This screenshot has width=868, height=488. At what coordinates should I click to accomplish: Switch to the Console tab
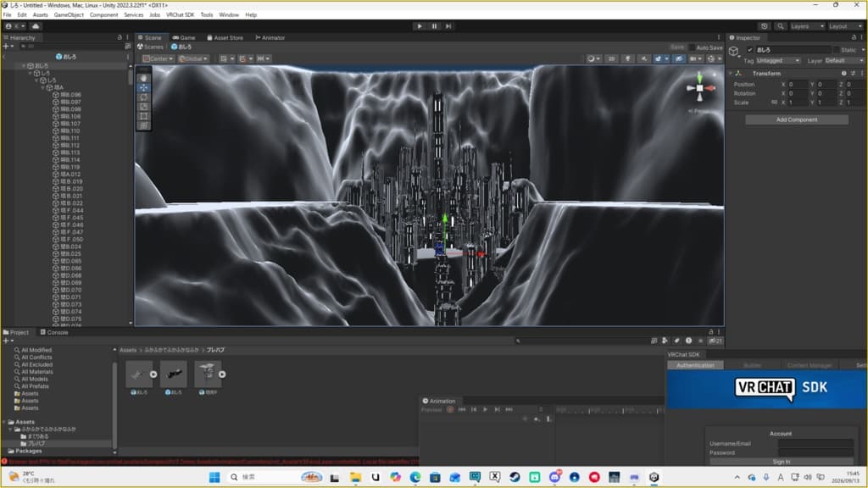pyautogui.click(x=54, y=332)
